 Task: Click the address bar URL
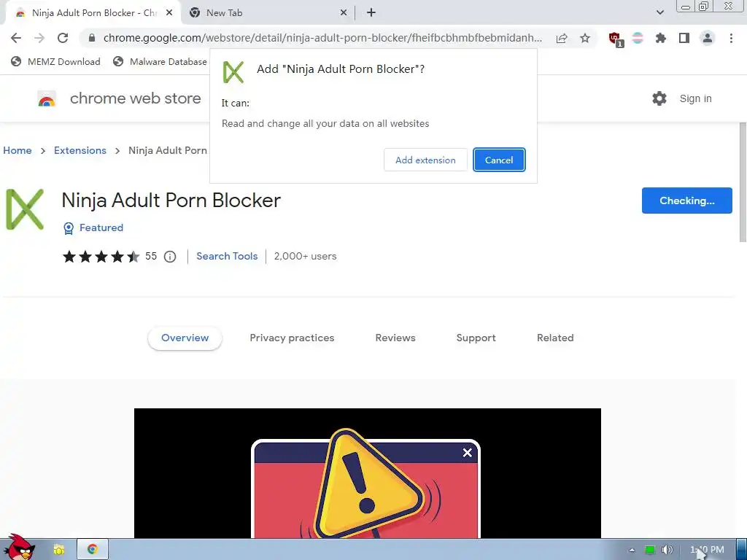click(322, 38)
